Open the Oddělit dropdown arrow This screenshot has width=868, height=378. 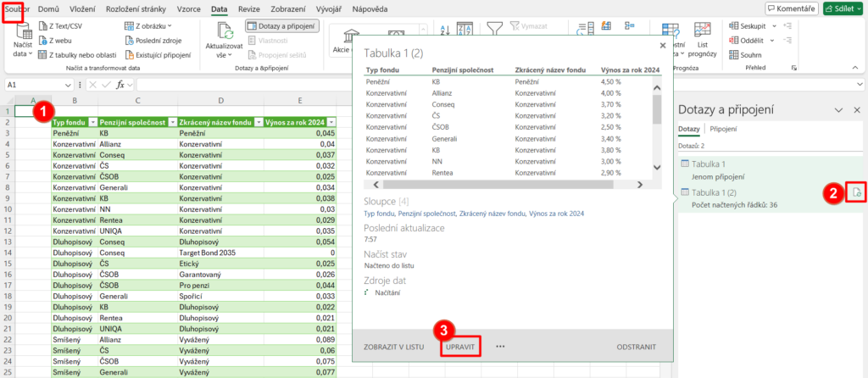click(x=773, y=40)
